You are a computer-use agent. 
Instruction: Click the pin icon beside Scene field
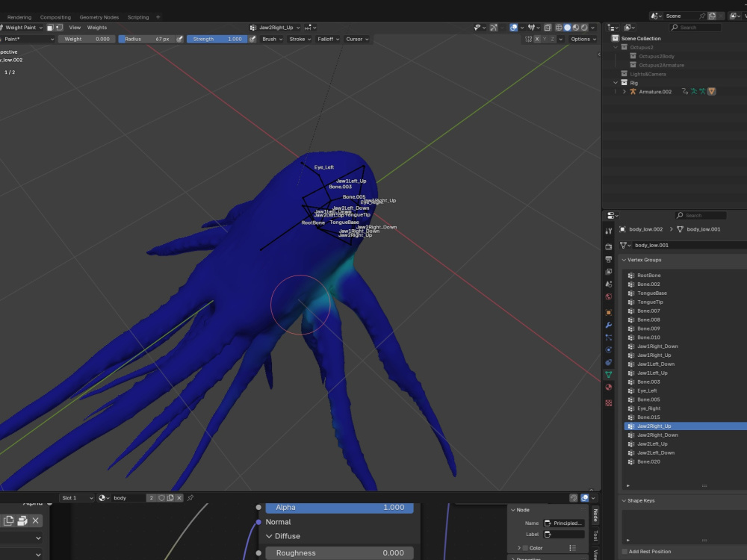[x=701, y=16]
